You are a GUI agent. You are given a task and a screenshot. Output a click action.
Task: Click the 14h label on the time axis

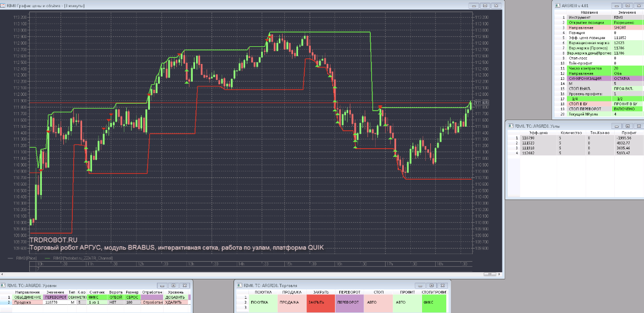[241, 264]
